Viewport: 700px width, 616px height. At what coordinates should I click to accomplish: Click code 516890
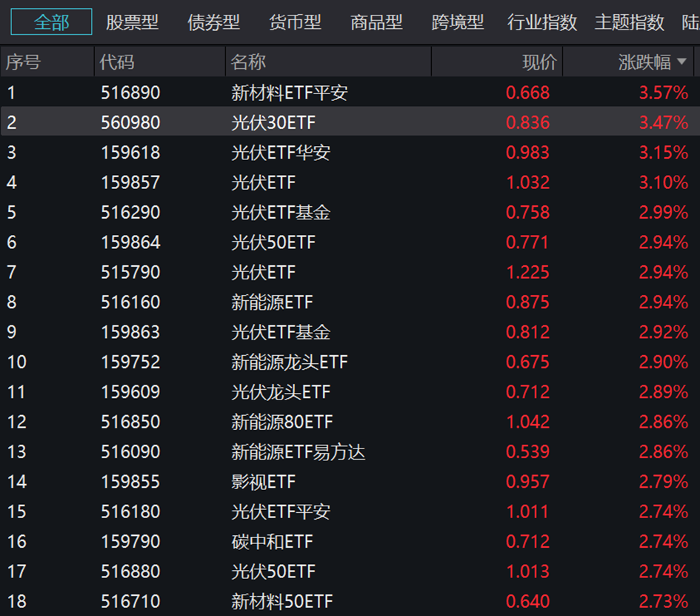tap(130, 93)
